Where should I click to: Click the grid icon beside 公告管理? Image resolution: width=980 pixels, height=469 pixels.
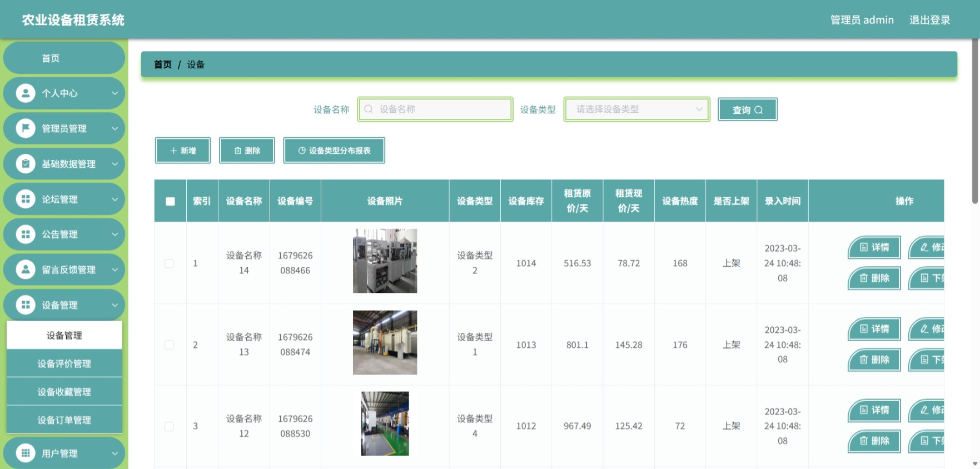(x=25, y=234)
